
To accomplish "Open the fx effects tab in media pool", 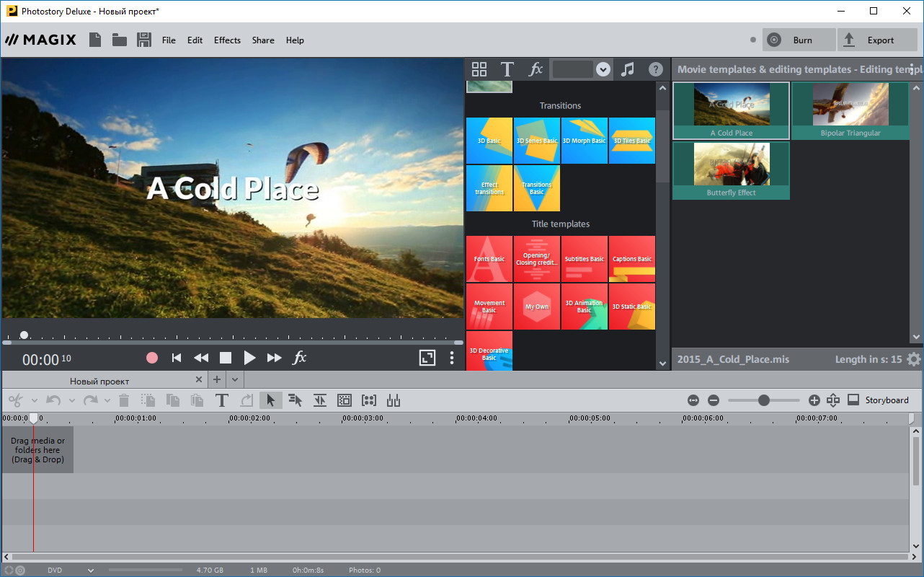I will [x=536, y=69].
